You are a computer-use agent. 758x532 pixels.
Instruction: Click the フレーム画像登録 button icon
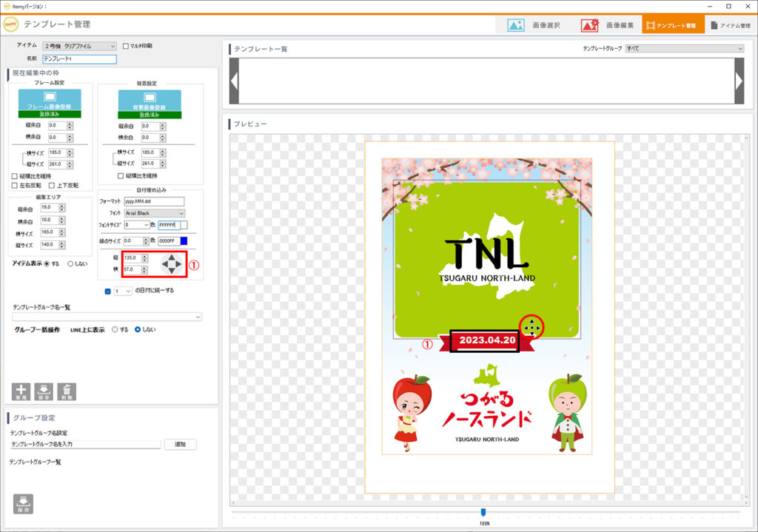tap(51, 100)
